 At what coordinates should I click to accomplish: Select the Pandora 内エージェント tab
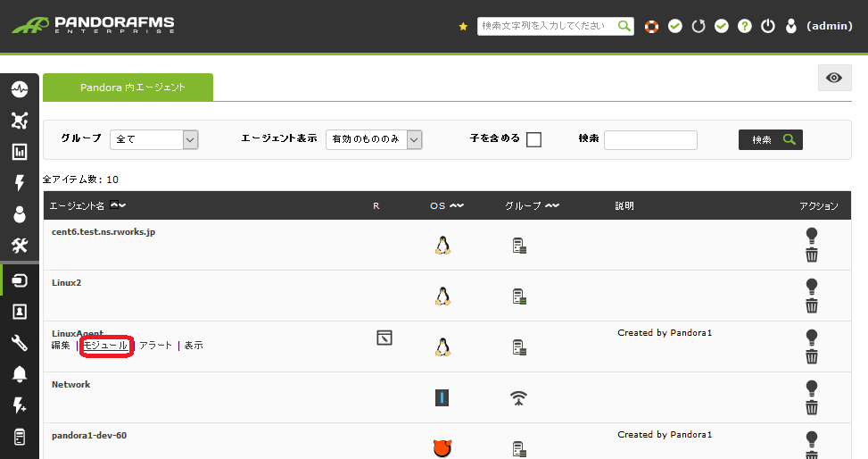[x=128, y=87]
